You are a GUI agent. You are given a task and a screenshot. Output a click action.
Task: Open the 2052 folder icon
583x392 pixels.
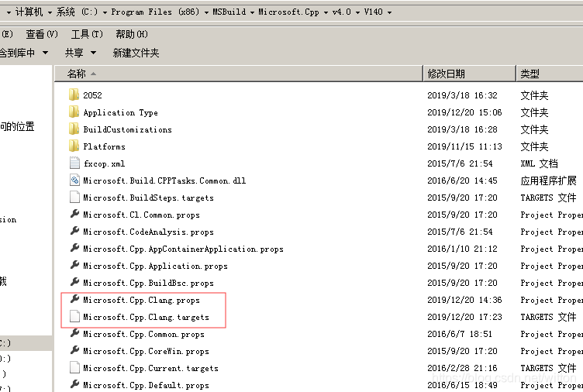(x=74, y=95)
